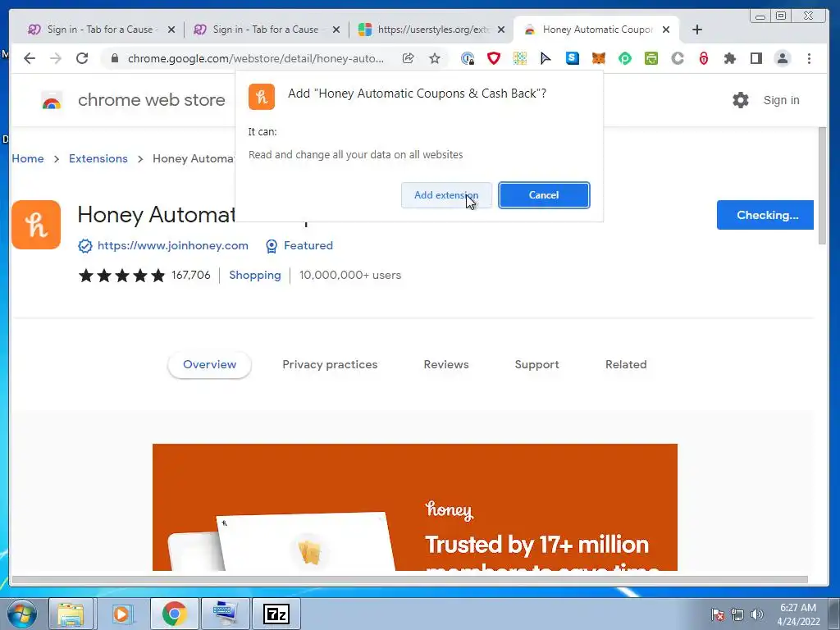Select the Overview tab
Viewport: 840px width, 630px height.
tap(209, 365)
